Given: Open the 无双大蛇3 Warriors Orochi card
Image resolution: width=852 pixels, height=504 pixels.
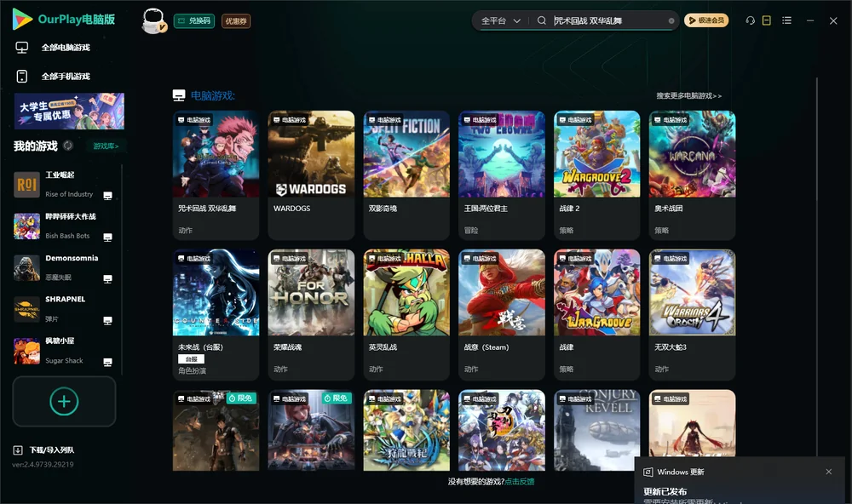Looking at the screenshot, I should click(x=692, y=314).
